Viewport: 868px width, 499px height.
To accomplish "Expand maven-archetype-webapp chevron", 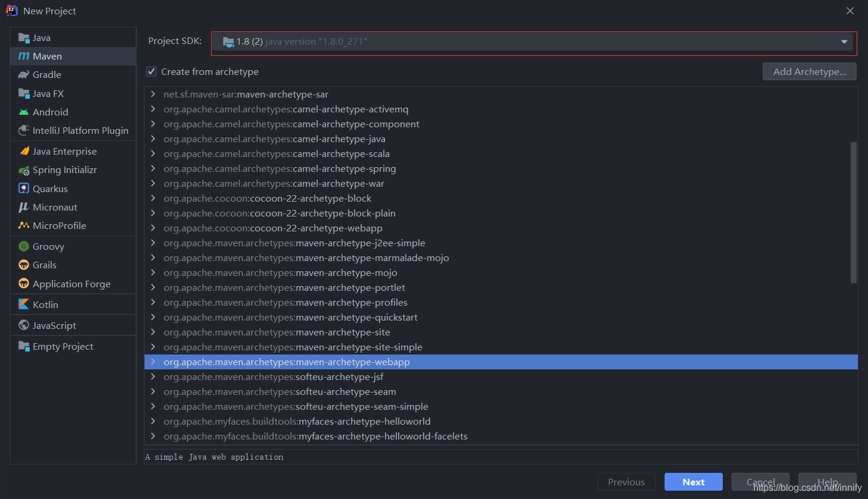I will 153,362.
